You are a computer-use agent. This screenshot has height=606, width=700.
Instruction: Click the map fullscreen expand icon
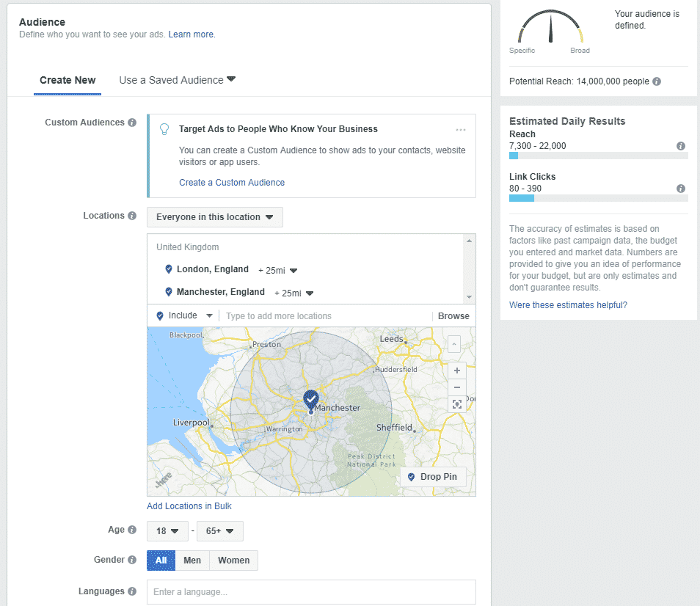[x=456, y=404]
